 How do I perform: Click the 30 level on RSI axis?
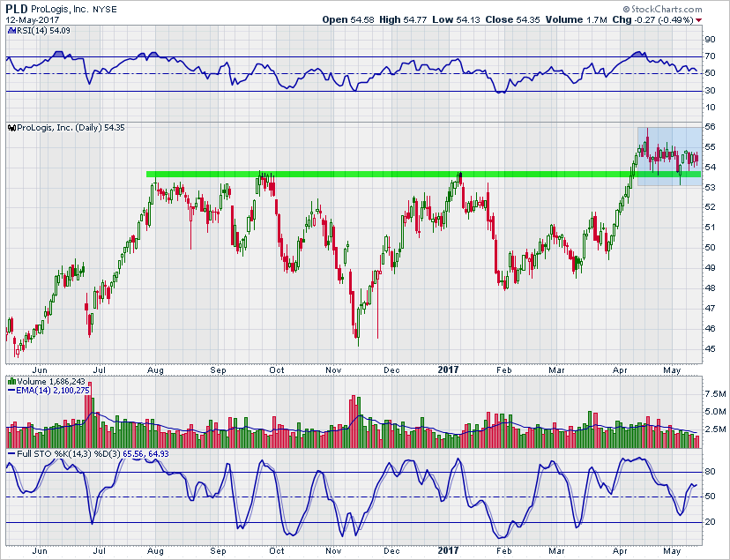[710, 90]
